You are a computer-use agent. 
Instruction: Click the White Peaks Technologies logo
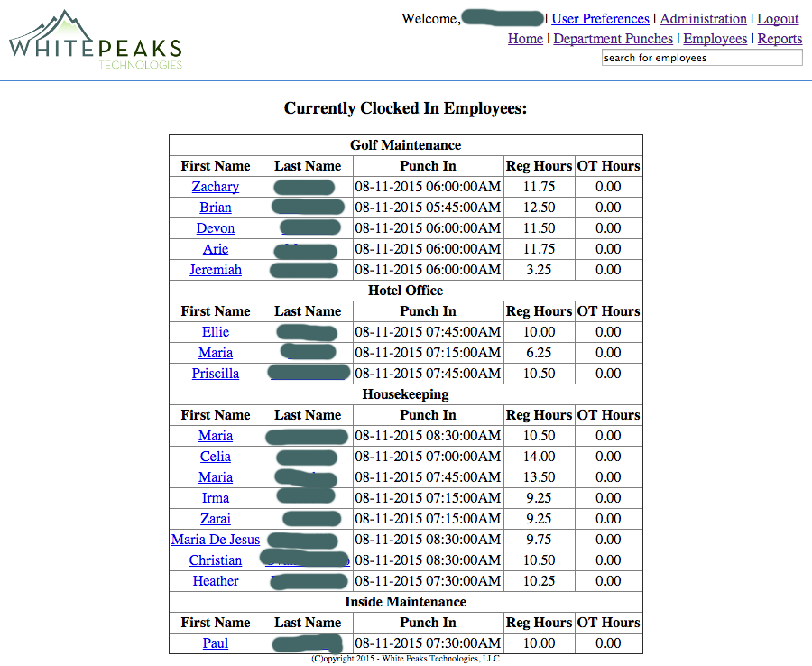(x=96, y=40)
